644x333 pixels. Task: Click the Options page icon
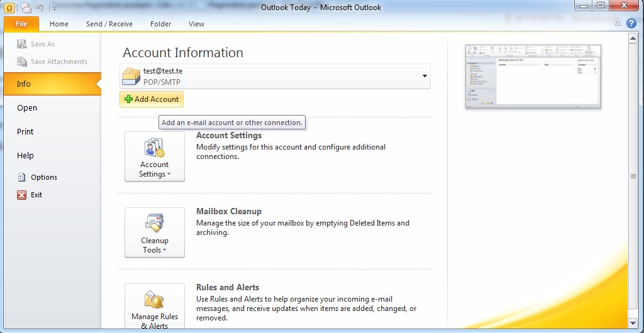pos(22,177)
